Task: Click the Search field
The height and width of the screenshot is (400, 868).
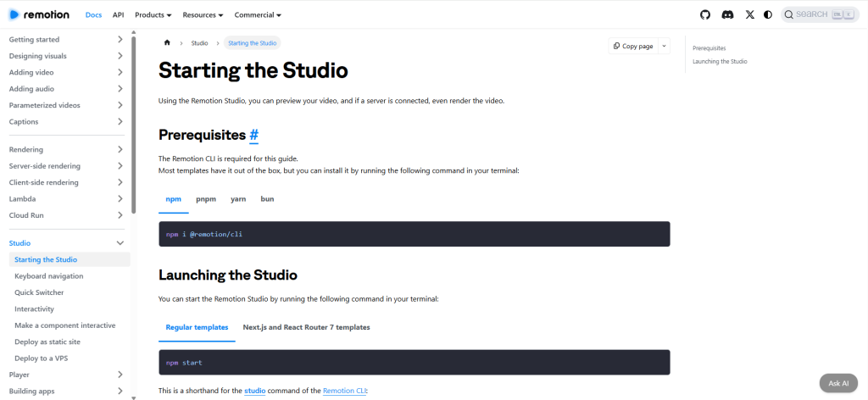Action: pyautogui.click(x=820, y=15)
